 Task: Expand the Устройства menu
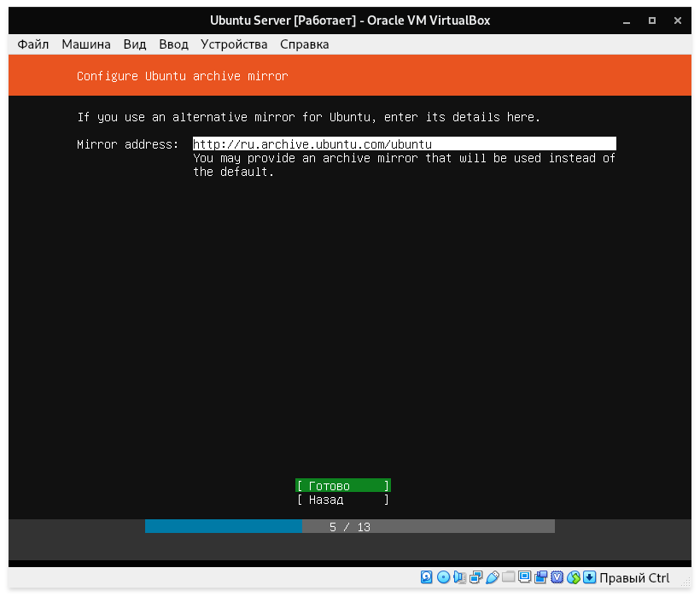click(x=234, y=44)
